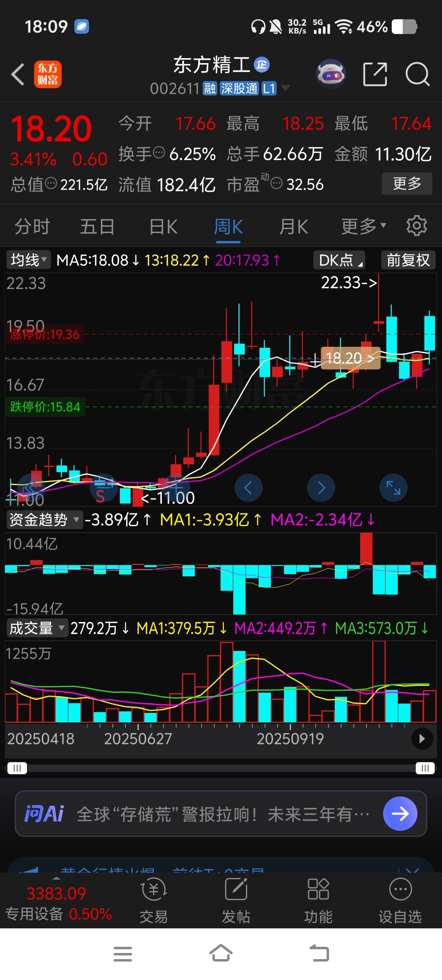Tap the 问Ai logo
This screenshot has width=442, height=980.
44,814
